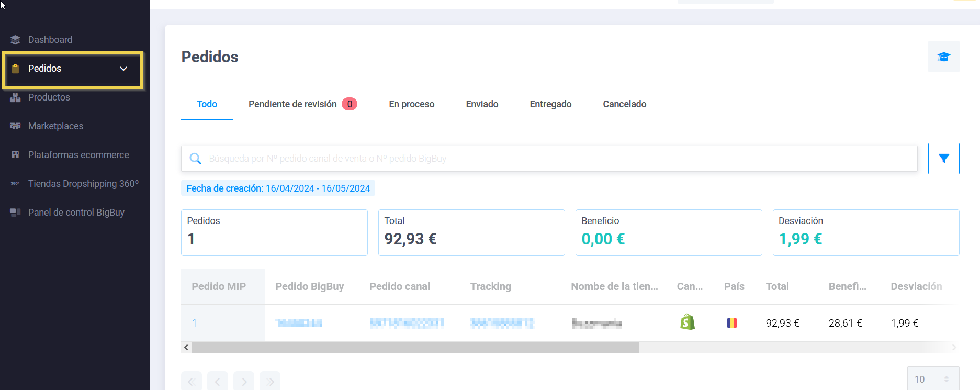Click the Marketplaces storefront icon
This screenshot has width=980, height=390.
(15, 126)
